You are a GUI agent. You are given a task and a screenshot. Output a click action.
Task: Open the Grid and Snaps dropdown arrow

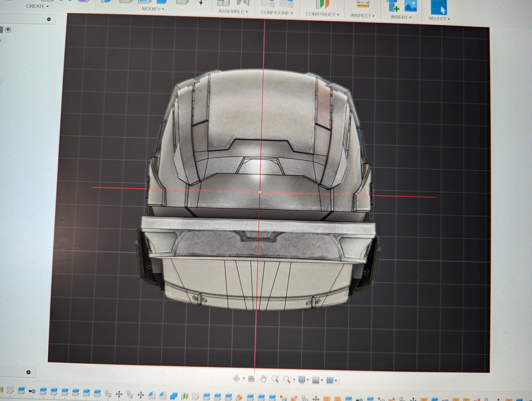pyautogui.click(x=322, y=380)
